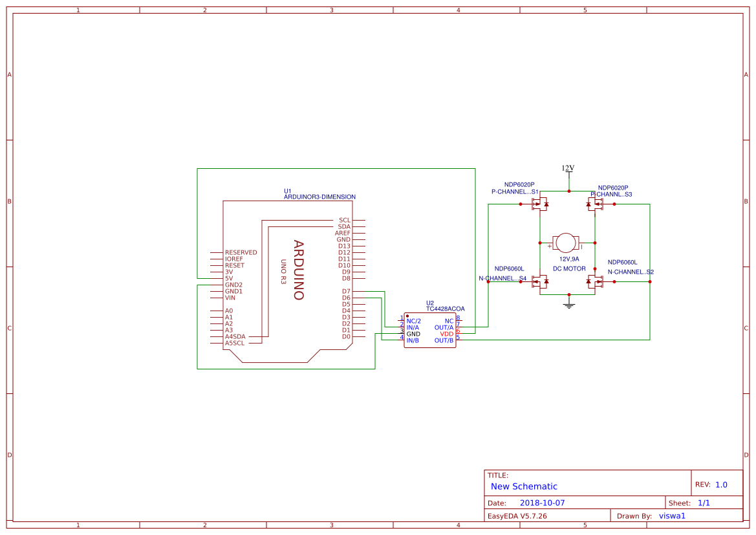Click the OUT/B pin label on U2
The width and height of the screenshot is (756, 535).
(x=444, y=340)
